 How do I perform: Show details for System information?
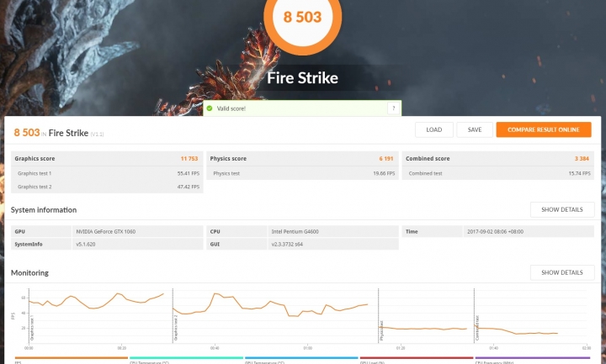[562, 209]
